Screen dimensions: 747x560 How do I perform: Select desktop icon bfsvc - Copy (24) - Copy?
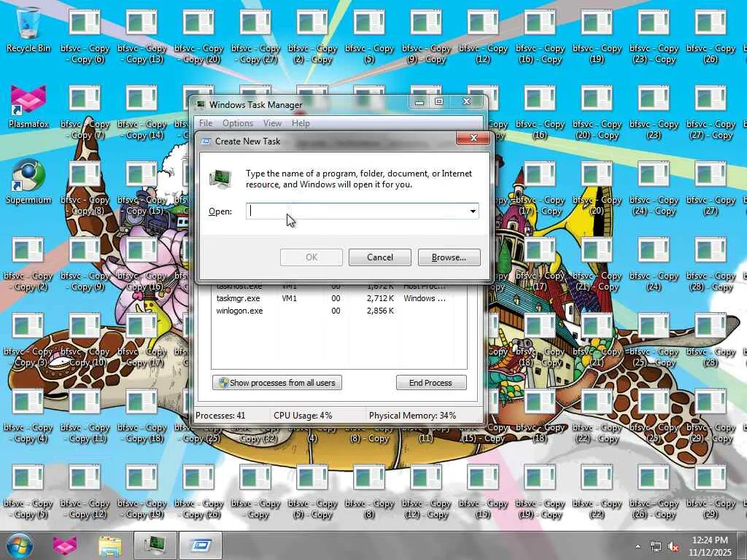[654, 188]
